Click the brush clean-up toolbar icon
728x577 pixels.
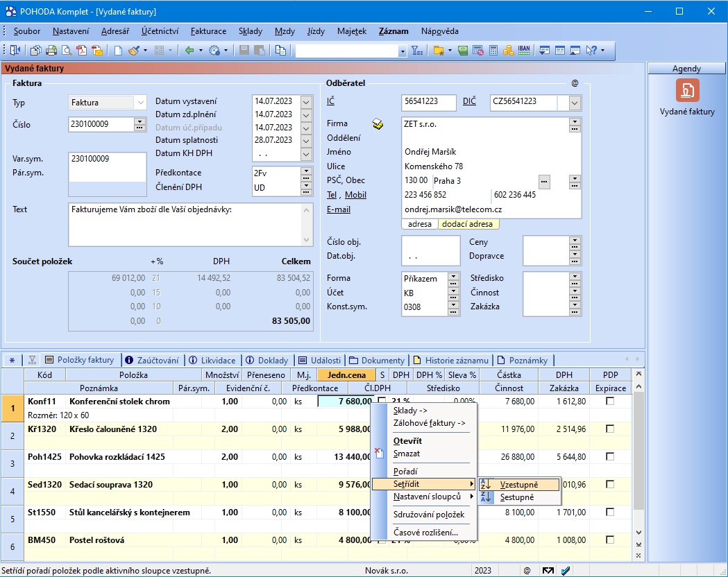click(x=134, y=50)
